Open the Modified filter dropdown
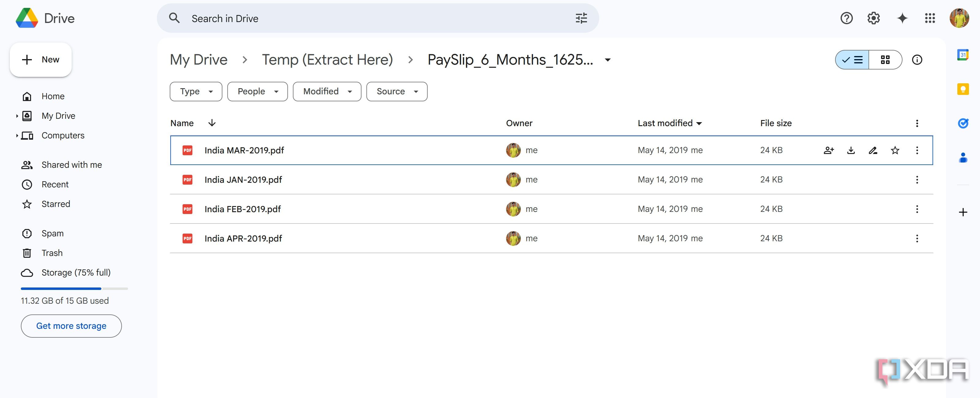Screen dimensions: 980x398 [327, 92]
